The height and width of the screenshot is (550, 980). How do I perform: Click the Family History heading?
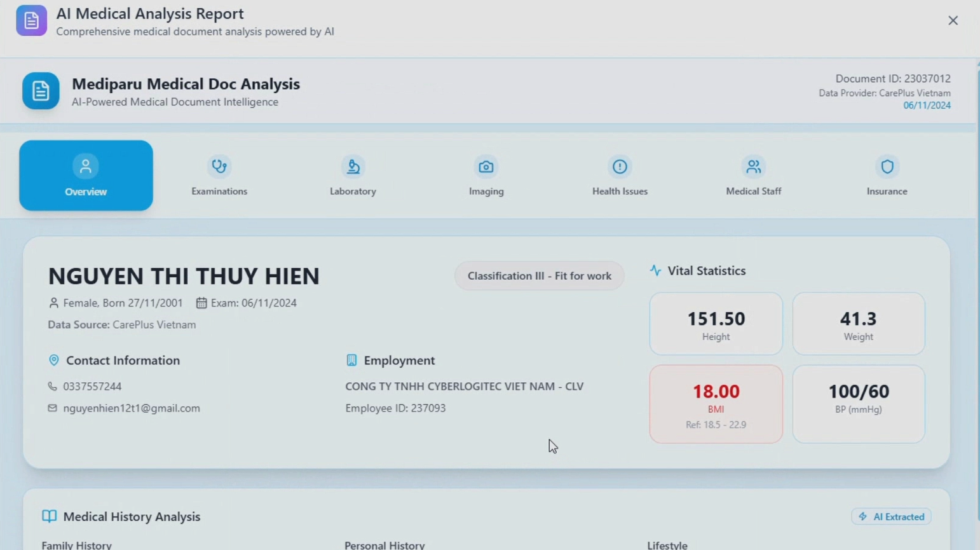click(76, 545)
